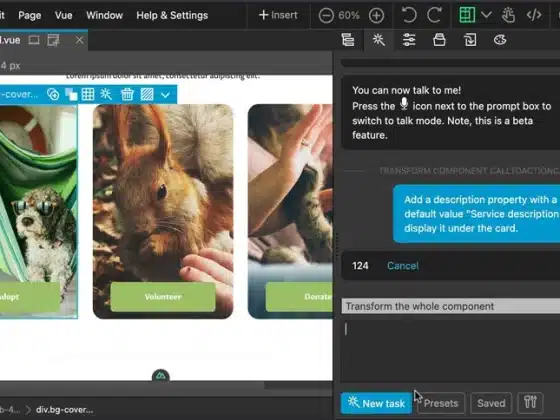This screenshot has width=560, height=420.
Task: Click the Cancel link in AI panel
Action: pos(403,266)
